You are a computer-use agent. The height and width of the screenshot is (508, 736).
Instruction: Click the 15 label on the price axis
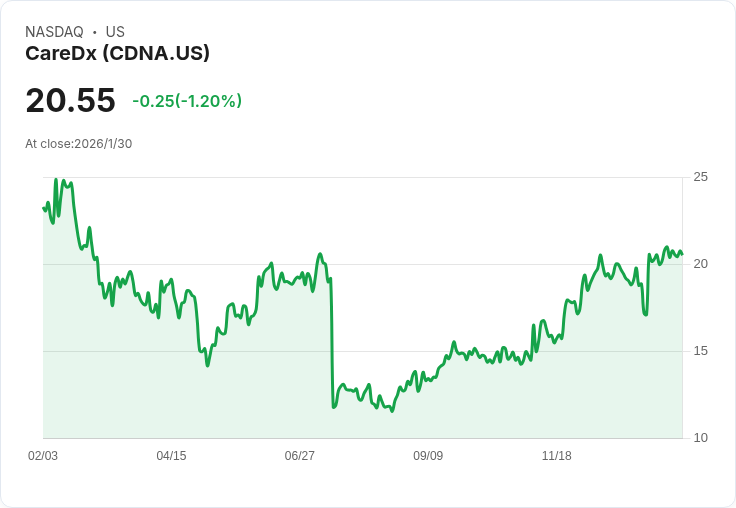tap(701, 351)
